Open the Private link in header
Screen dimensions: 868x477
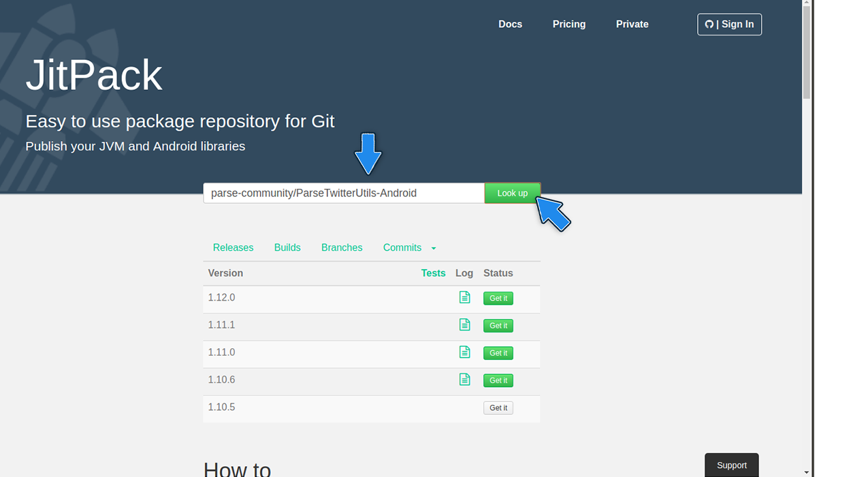click(632, 24)
